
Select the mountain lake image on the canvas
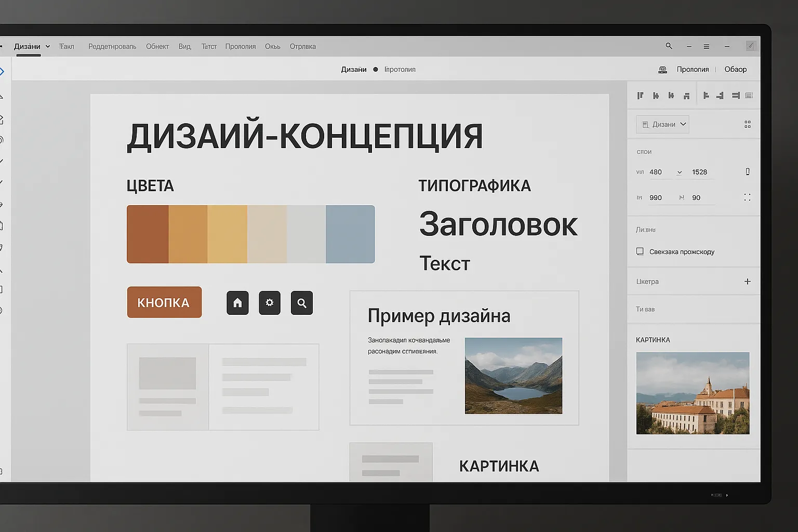(513, 376)
